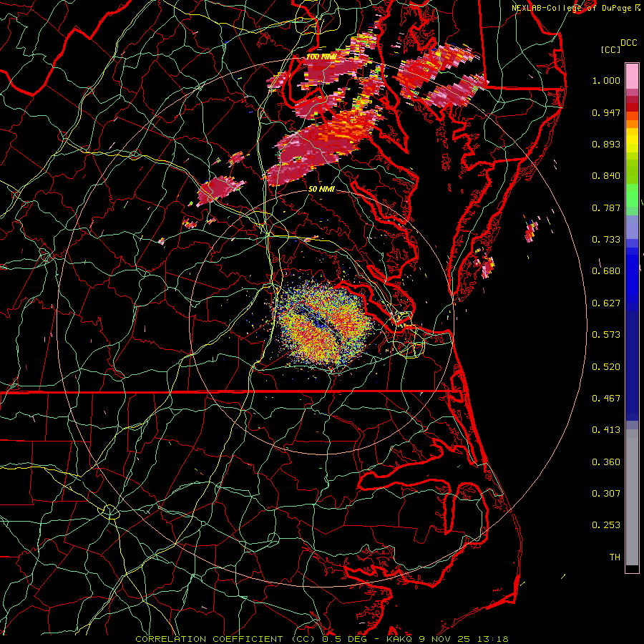This screenshot has width=644, height=644.
Task: Click the [CC] units label
Action: click(611, 49)
